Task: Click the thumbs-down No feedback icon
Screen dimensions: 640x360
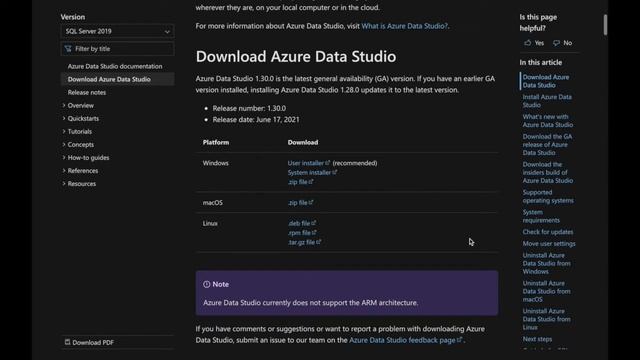Action: click(x=556, y=43)
